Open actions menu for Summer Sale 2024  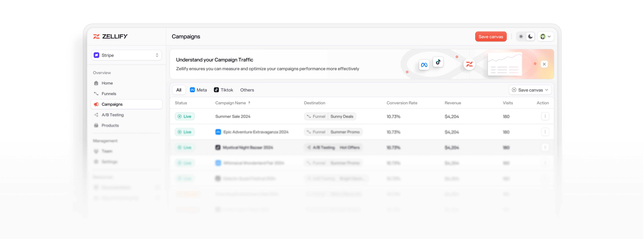point(545,116)
